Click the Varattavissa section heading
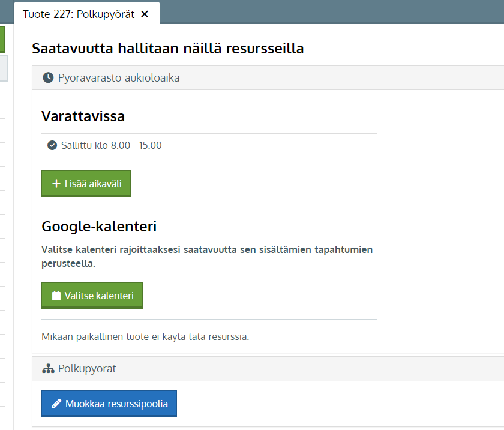The height and width of the screenshot is (430, 504). [x=83, y=116]
